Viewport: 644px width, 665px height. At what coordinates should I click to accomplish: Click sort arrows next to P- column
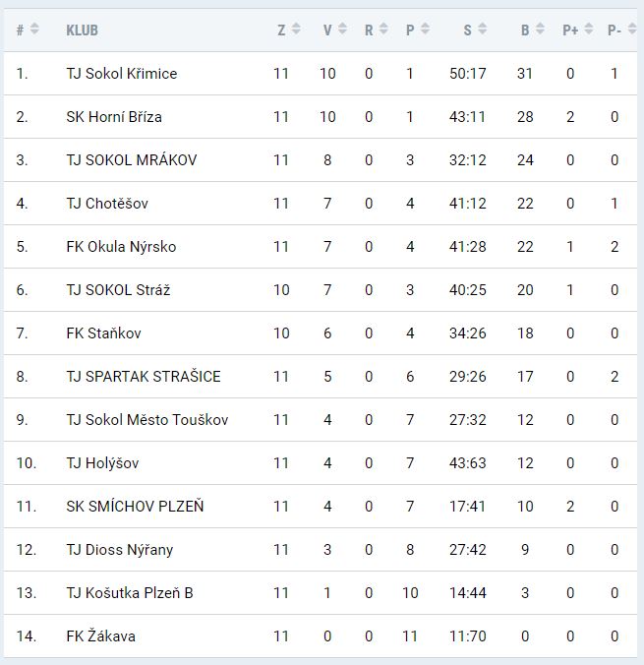(629, 30)
